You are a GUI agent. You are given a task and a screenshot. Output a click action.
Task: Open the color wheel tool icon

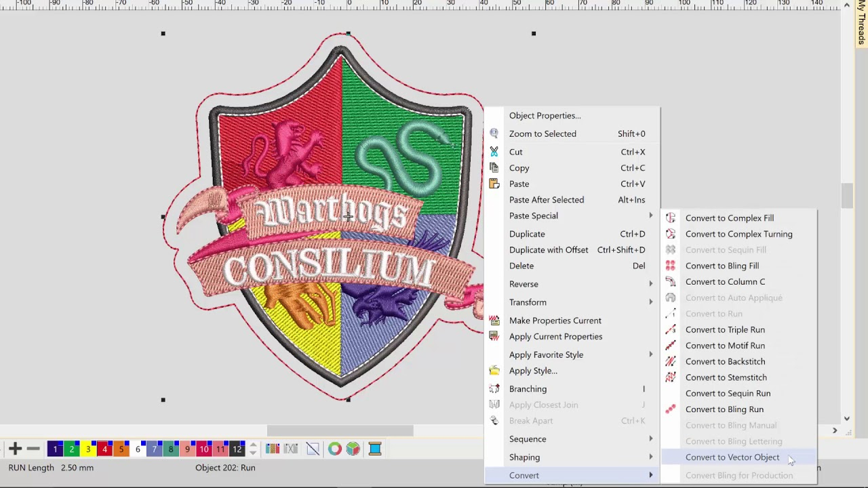(x=334, y=449)
